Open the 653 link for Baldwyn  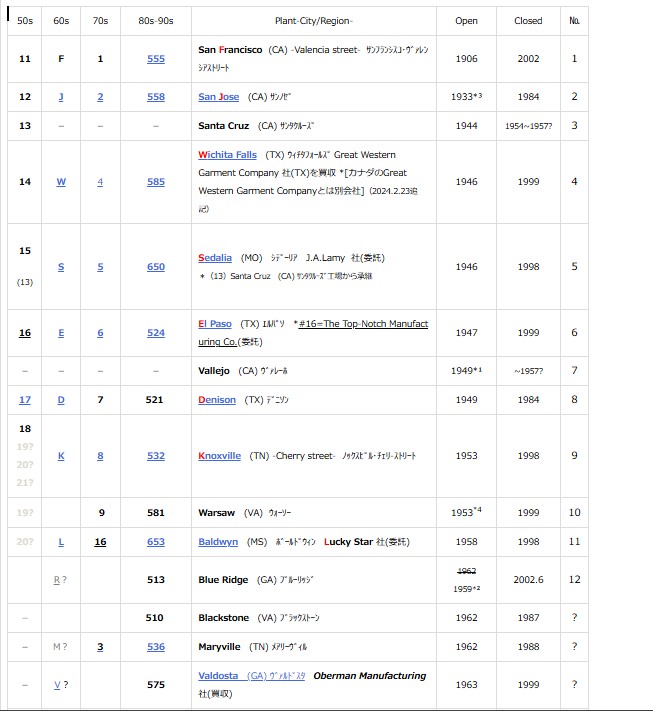[156, 542]
